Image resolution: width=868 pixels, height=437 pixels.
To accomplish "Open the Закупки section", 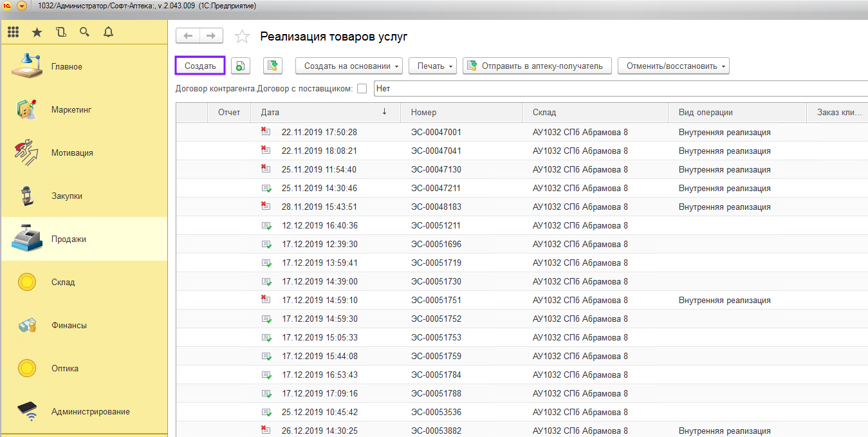I will (x=67, y=196).
